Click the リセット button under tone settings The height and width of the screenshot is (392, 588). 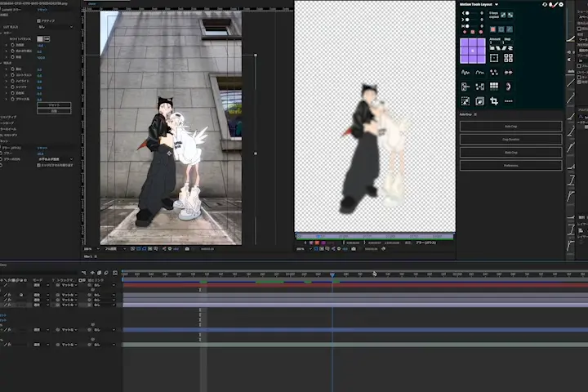tap(54, 105)
